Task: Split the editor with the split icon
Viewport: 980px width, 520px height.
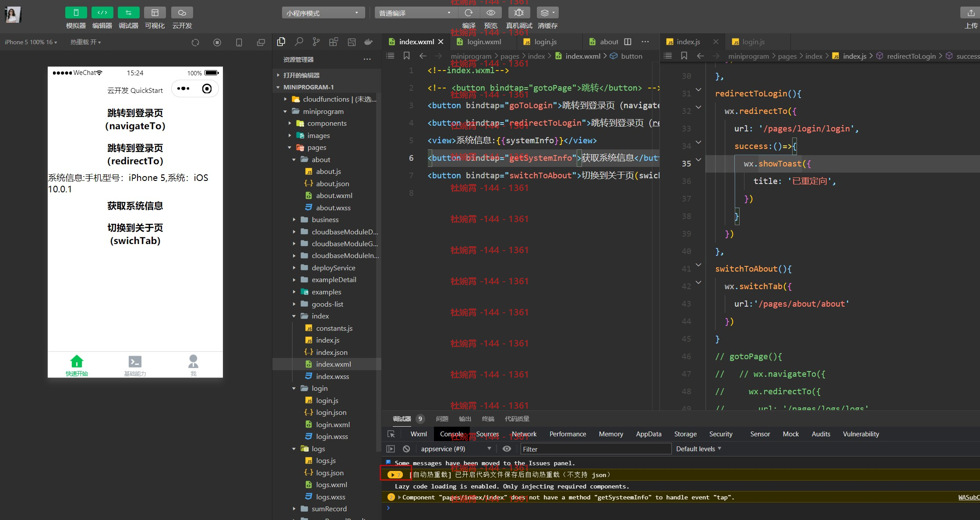Action: click(x=627, y=42)
